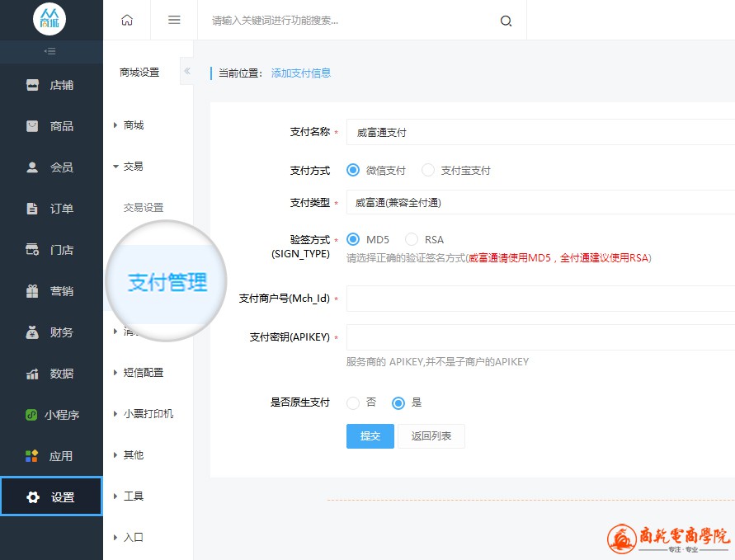Screen dimensions: 735x560
Task: Select 其他 settings item
Action: click(x=134, y=455)
